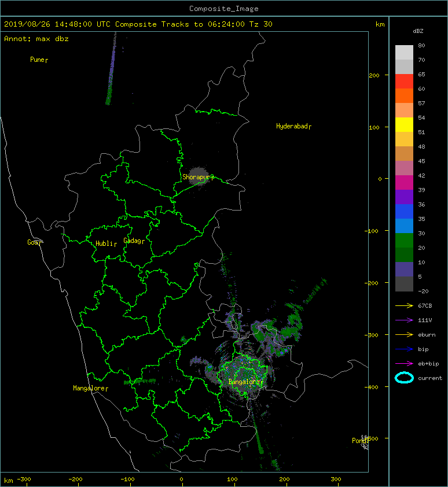Click the Pune city label

pos(39,60)
